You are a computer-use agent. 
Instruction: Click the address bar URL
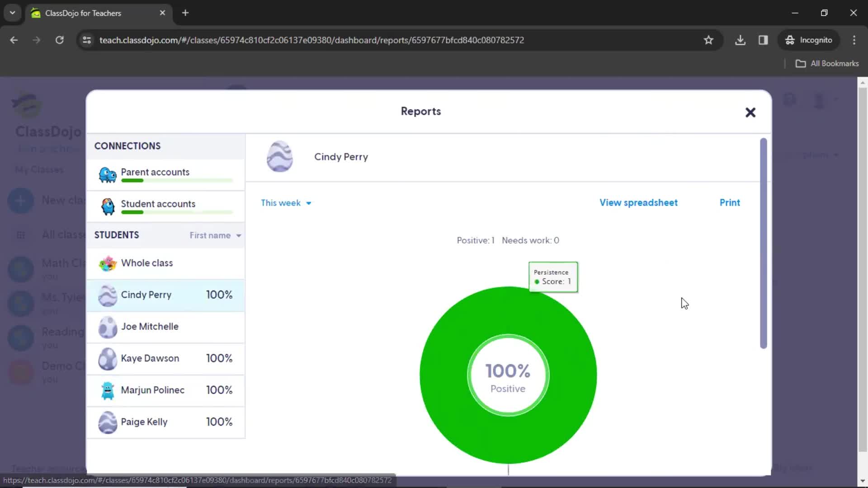pyautogui.click(x=311, y=40)
